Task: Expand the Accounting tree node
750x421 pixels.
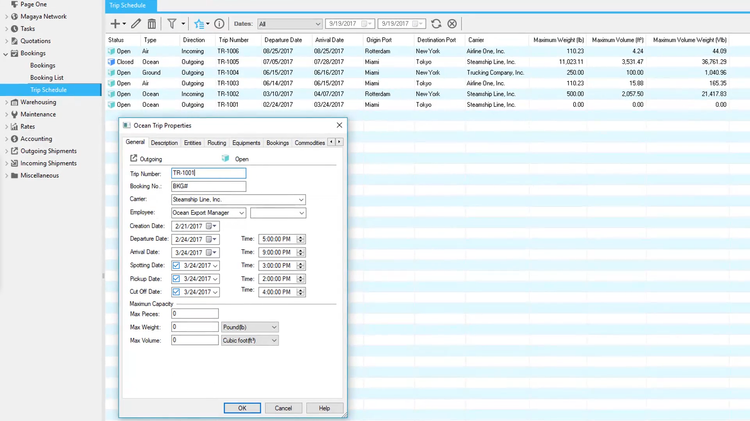Action: pos(6,139)
